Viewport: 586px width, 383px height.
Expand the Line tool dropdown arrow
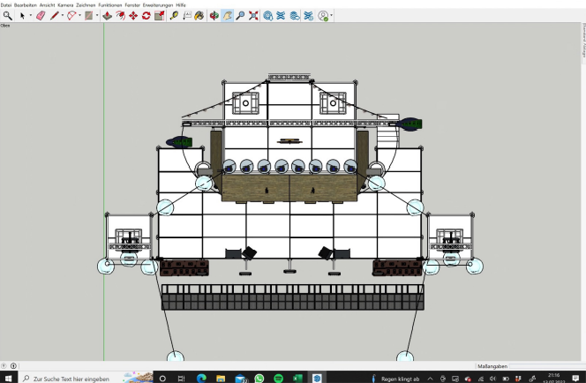(x=62, y=16)
